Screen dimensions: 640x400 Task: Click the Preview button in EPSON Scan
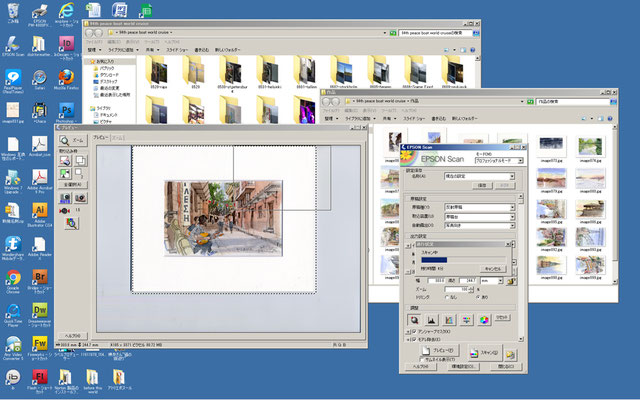coord(439,350)
